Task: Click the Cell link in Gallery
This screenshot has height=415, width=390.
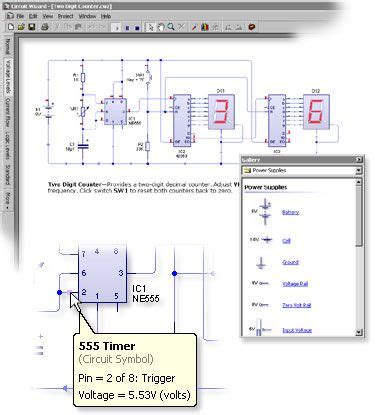Action: click(x=286, y=240)
